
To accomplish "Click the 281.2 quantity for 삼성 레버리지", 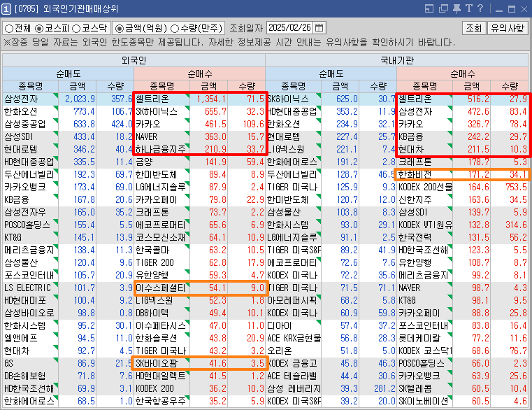I will [384, 388].
